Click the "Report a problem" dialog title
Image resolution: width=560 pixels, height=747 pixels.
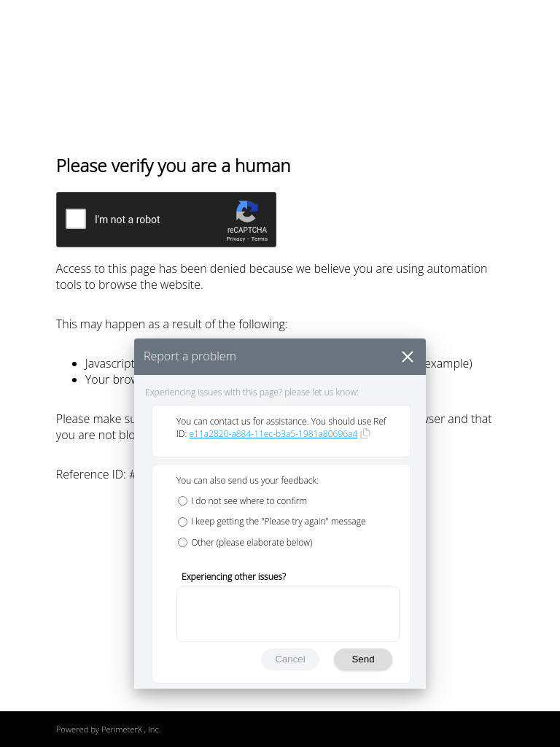pos(190,356)
